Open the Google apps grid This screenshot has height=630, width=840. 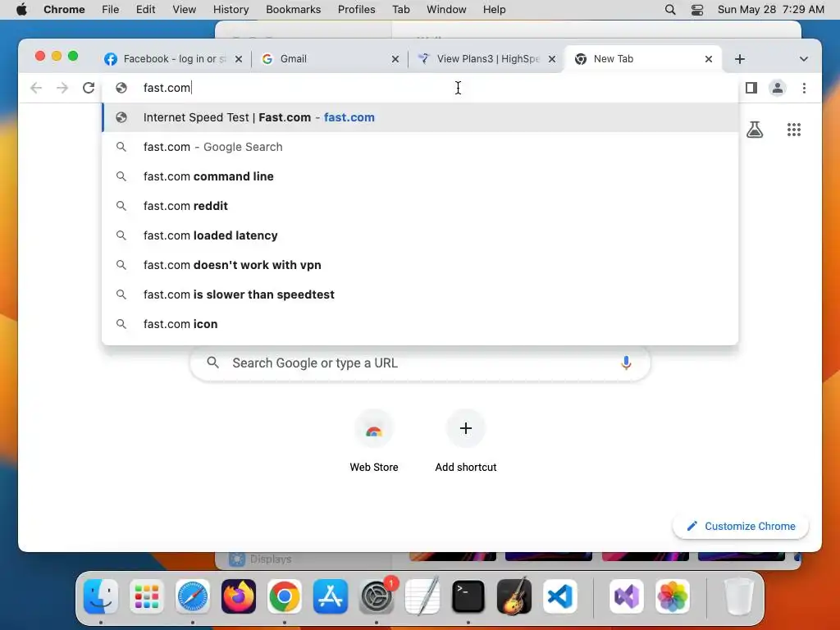tap(794, 129)
